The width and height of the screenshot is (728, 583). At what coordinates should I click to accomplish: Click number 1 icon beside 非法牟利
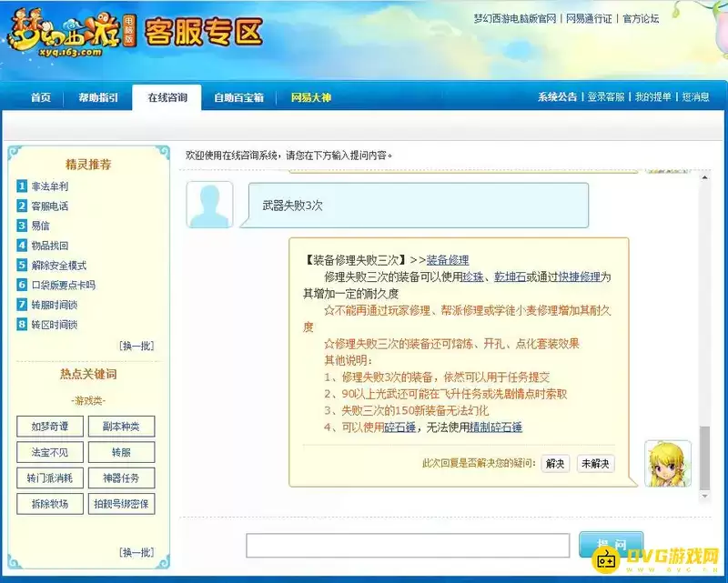point(22,186)
